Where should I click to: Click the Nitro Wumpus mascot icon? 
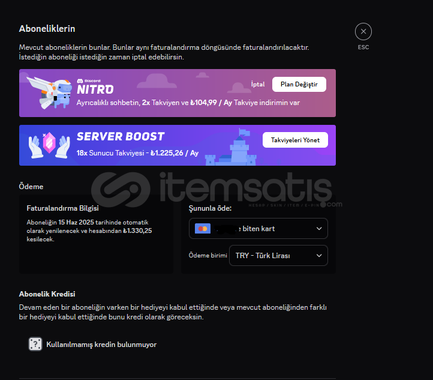tap(49, 92)
